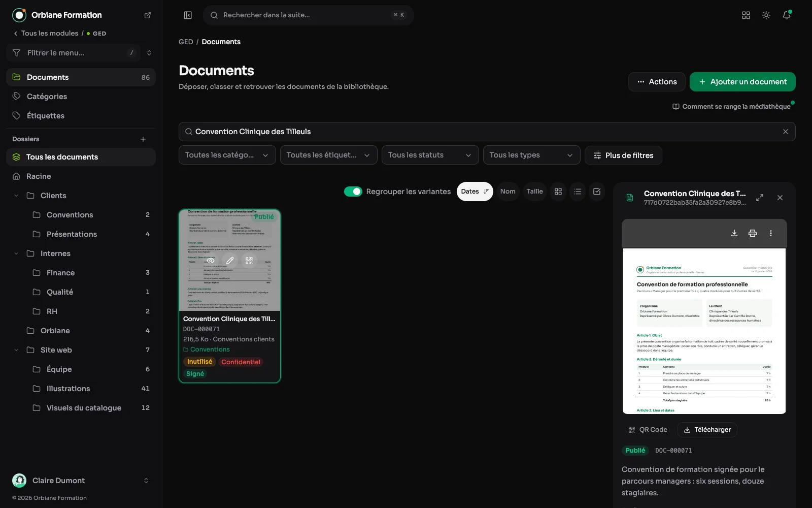
Task: Open Claire Dumont user menu
Action: coord(81,481)
